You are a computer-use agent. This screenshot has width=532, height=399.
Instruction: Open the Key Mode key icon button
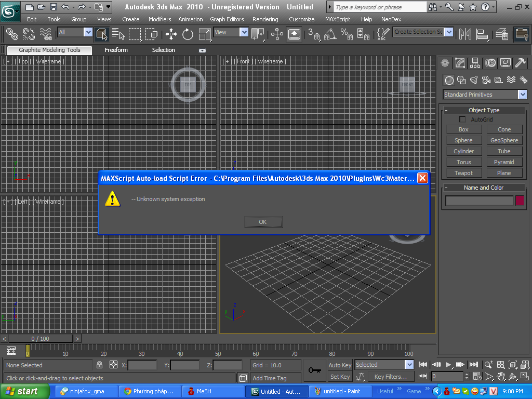coord(314,370)
